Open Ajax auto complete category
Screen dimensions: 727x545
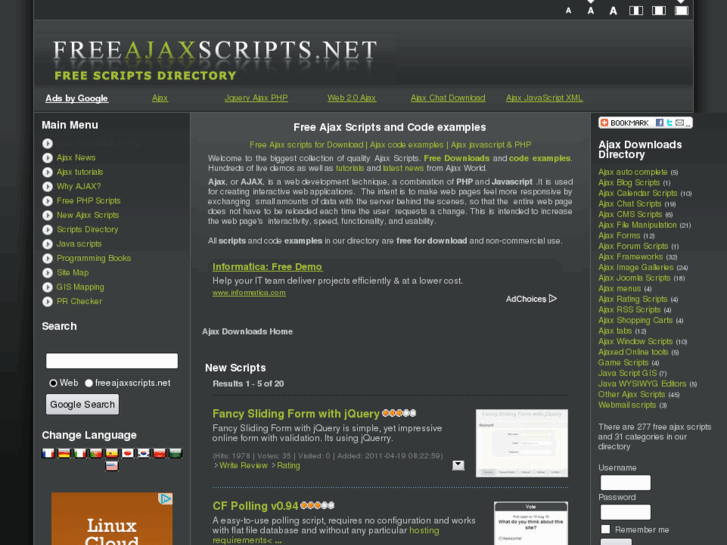[632, 172]
